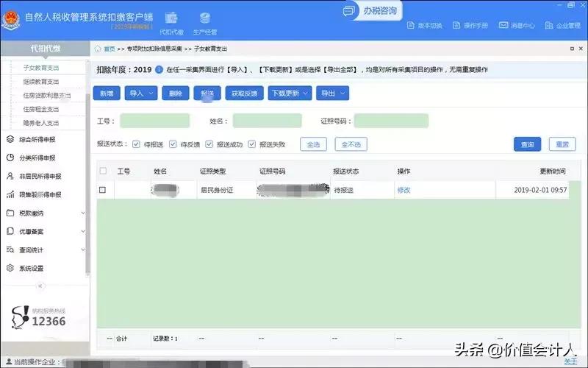Close the 子女教育支出 tab with X

click(x=581, y=49)
